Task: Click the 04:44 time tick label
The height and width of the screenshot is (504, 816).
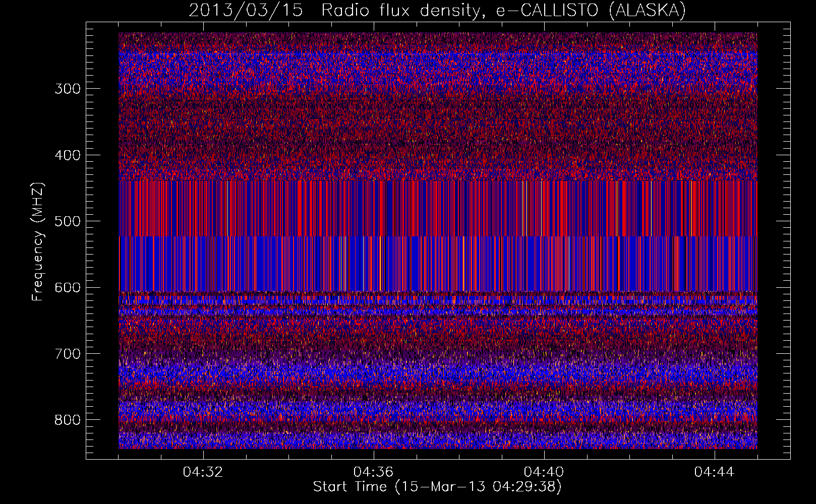Action: [715, 472]
